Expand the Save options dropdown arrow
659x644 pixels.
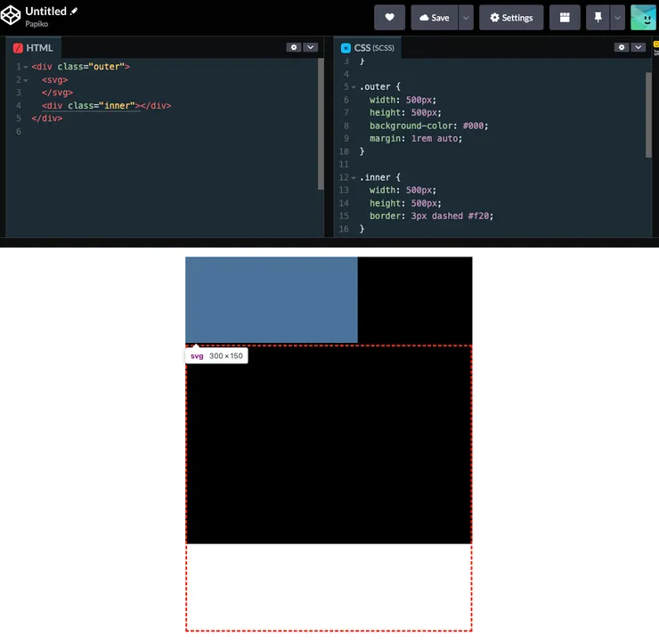[x=466, y=18]
